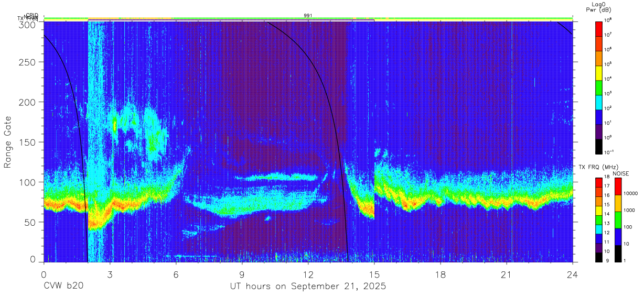Click x-axis tick label '9'
The width and height of the screenshot is (644, 297).
tap(242, 274)
